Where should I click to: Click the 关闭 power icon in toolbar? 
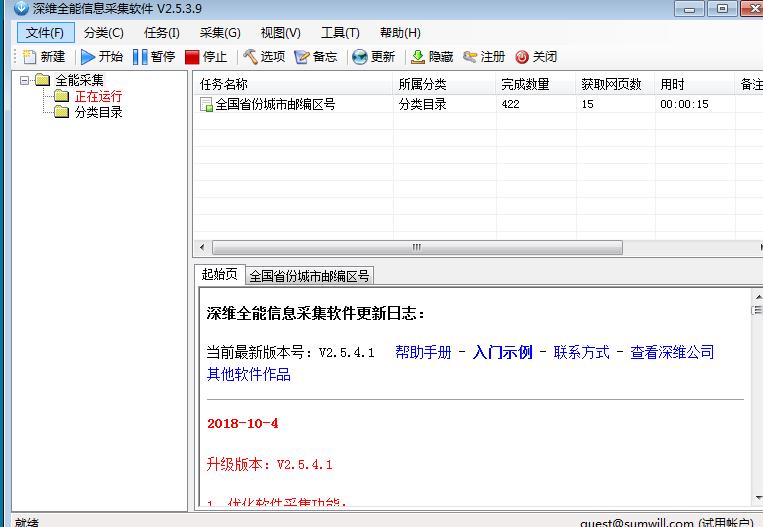[x=522, y=57]
